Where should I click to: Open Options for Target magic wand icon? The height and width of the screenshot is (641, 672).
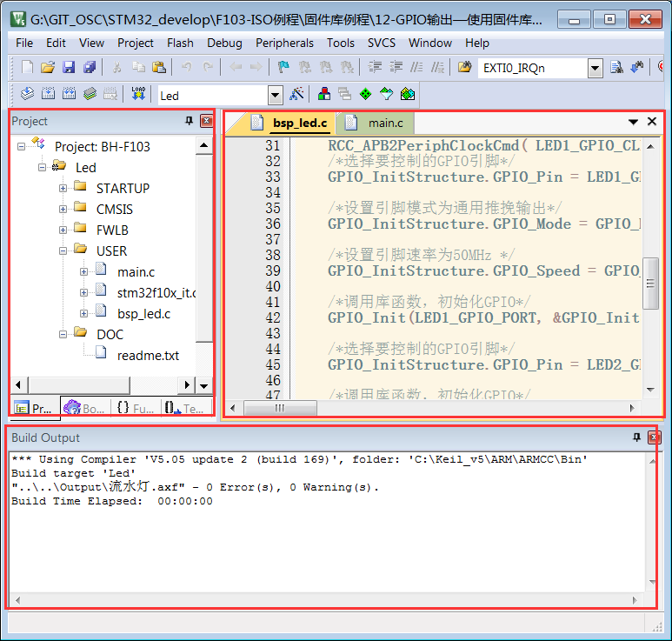pos(297,94)
